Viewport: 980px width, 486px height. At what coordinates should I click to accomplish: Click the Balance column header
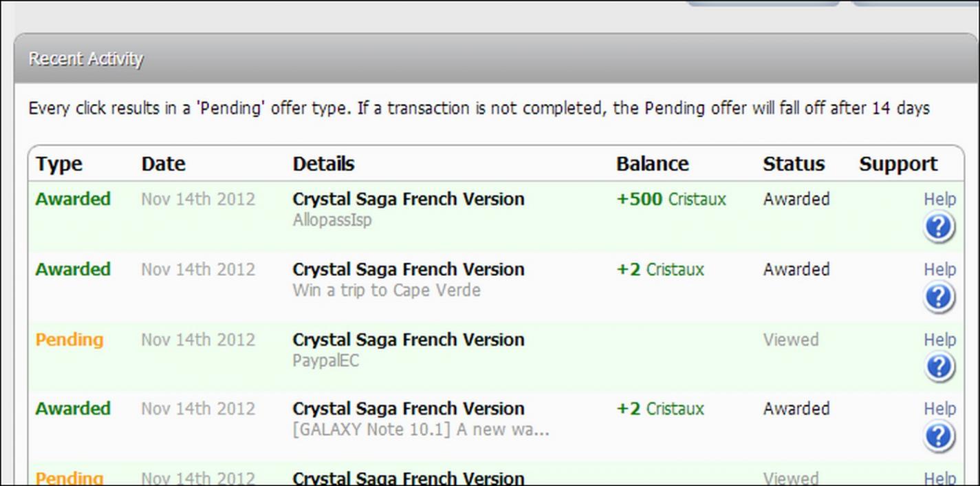652,164
